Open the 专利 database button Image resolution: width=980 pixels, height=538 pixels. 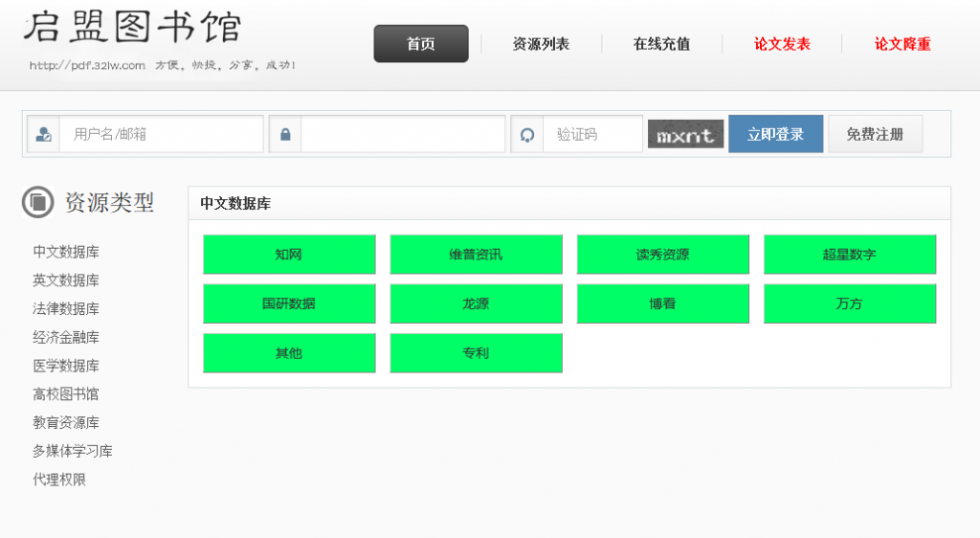point(477,353)
